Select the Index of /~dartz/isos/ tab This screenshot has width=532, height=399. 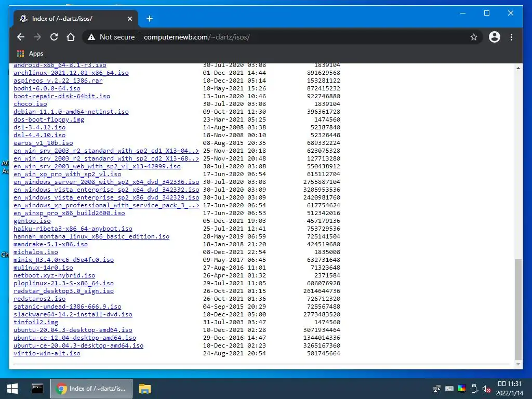point(76,19)
